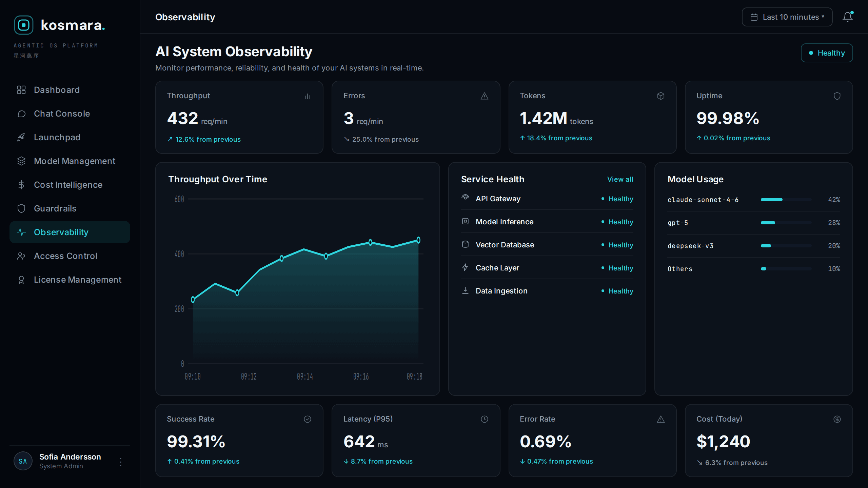The height and width of the screenshot is (488, 868).
Task: Open the Guardrails page
Action: (70, 208)
